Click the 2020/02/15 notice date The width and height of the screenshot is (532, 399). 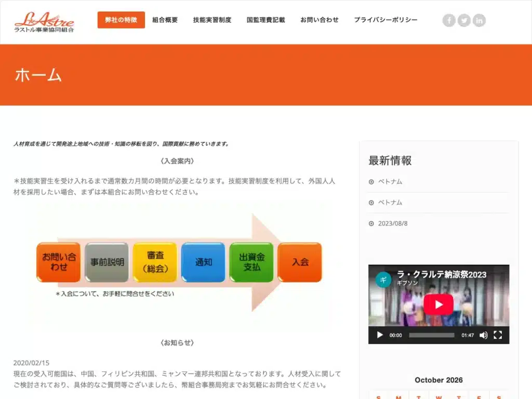point(31,363)
